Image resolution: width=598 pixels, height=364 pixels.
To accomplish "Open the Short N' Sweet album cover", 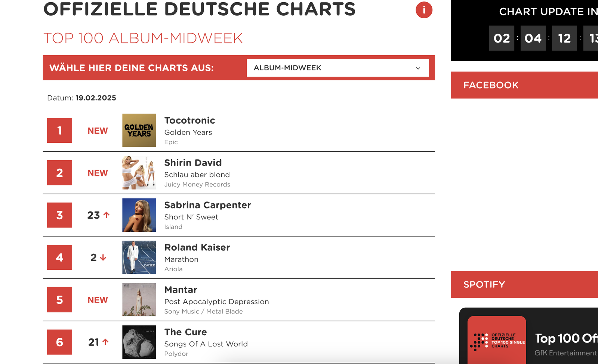I will 139,215.
